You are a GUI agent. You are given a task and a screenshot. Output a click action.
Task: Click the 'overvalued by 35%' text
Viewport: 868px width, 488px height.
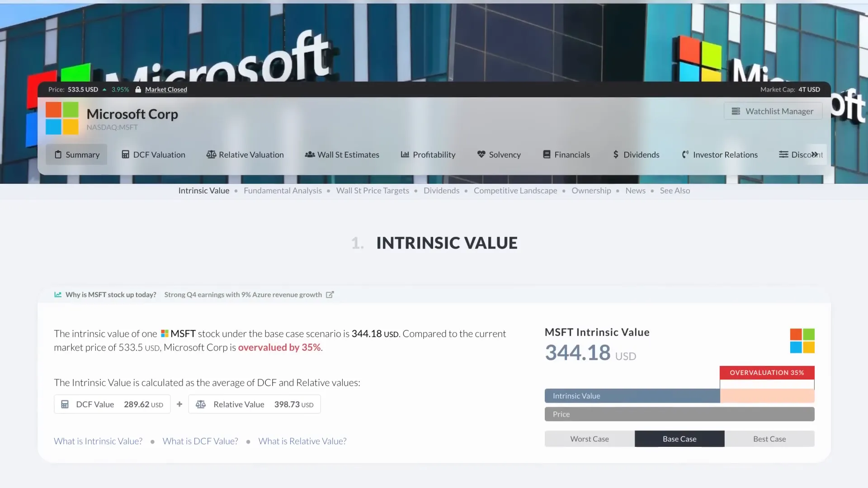pos(279,347)
